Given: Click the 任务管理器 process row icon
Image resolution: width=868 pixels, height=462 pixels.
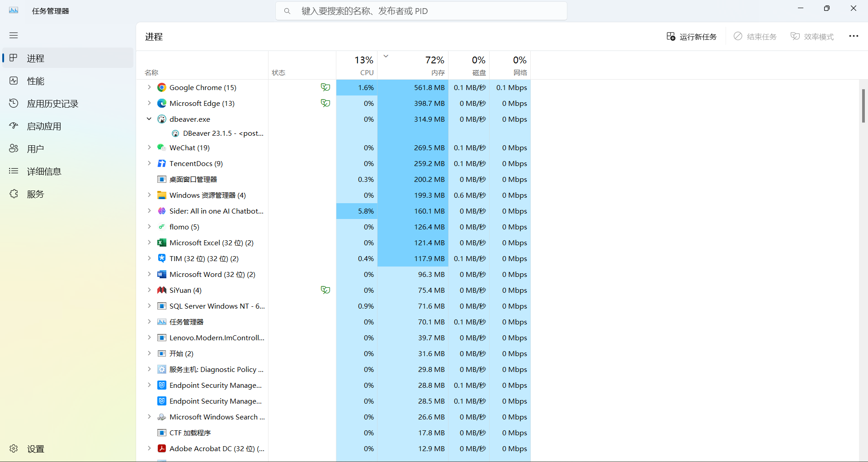Looking at the screenshot, I should pyautogui.click(x=162, y=322).
